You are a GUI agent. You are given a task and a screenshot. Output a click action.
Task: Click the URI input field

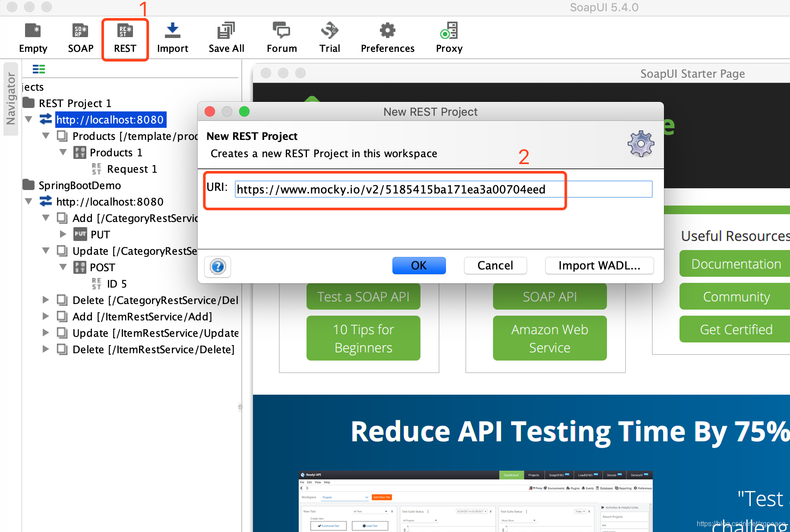pyautogui.click(x=443, y=189)
